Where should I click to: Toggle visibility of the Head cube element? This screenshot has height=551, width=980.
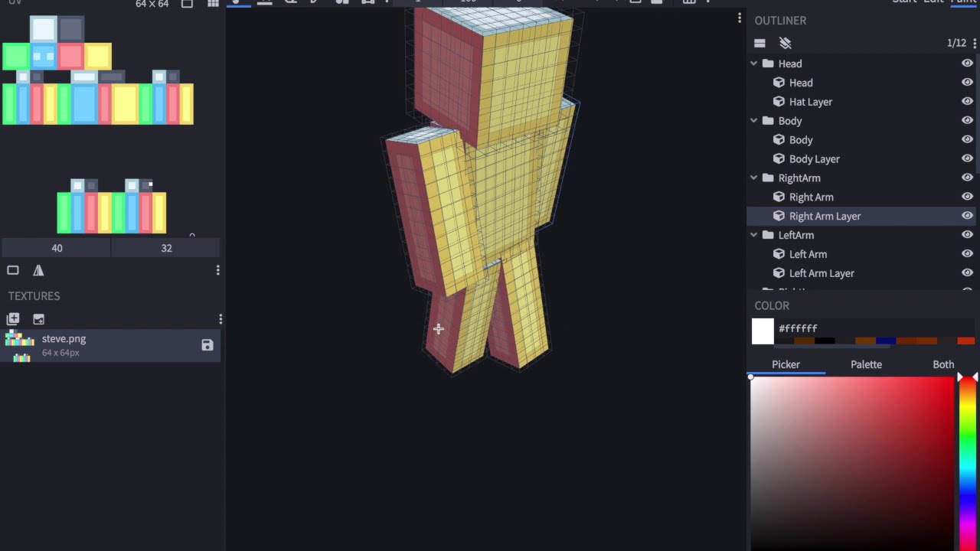coord(967,83)
